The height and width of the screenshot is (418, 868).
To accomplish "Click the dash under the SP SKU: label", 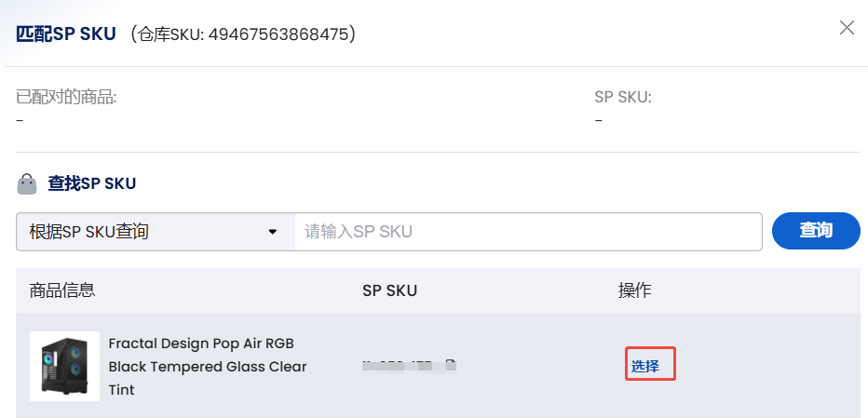I will [599, 120].
